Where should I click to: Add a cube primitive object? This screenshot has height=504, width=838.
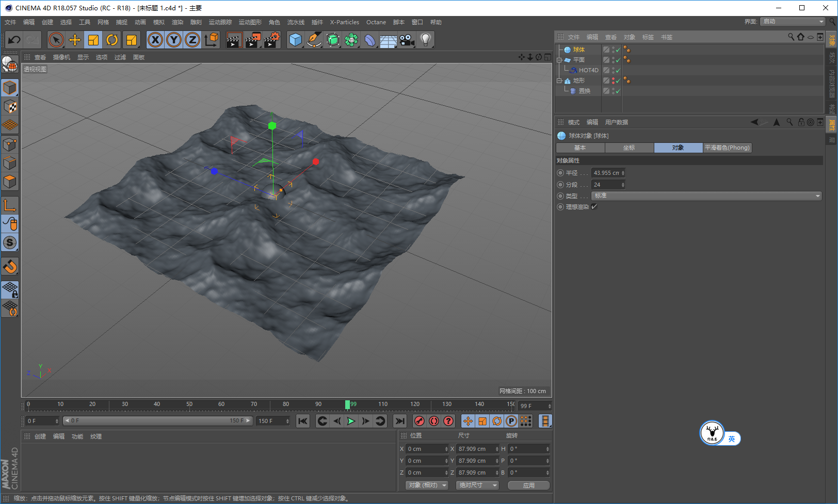point(295,40)
